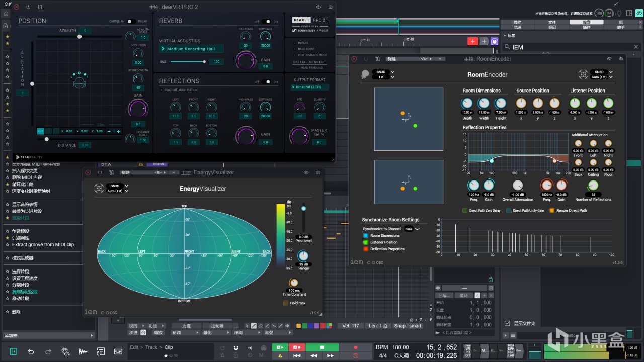The width and height of the screenshot is (644, 362).
Task: Click the Number of Reflections knob
Action: point(593,185)
